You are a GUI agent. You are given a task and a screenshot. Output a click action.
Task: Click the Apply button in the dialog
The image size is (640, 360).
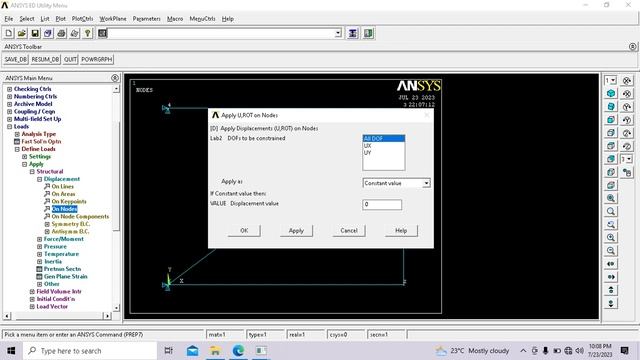pyautogui.click(x=296, y=231)
